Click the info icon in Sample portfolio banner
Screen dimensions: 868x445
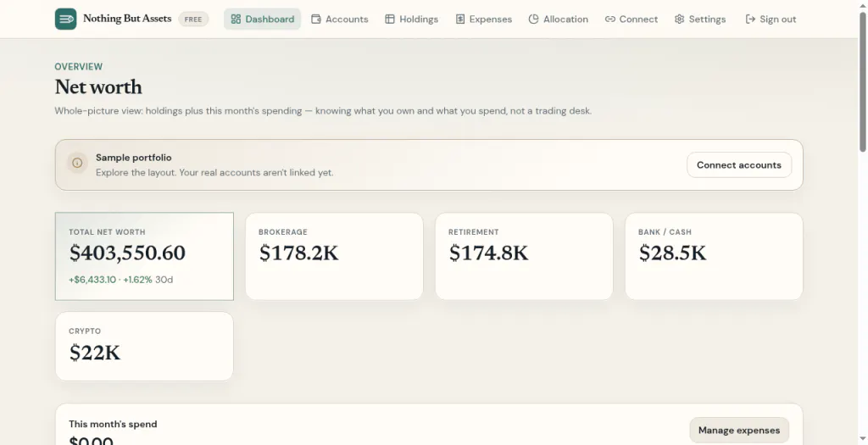click(x=77, y=163)
